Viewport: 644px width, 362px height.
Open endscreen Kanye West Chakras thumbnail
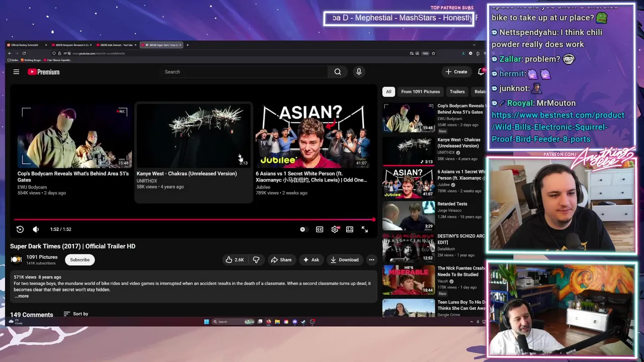[x=193, y=136]
